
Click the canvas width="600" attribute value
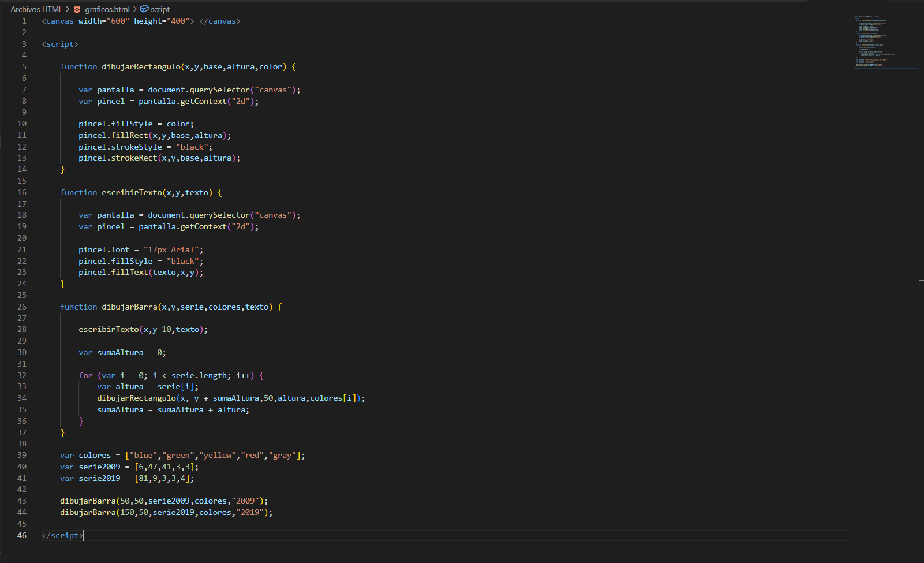point(118,21)
